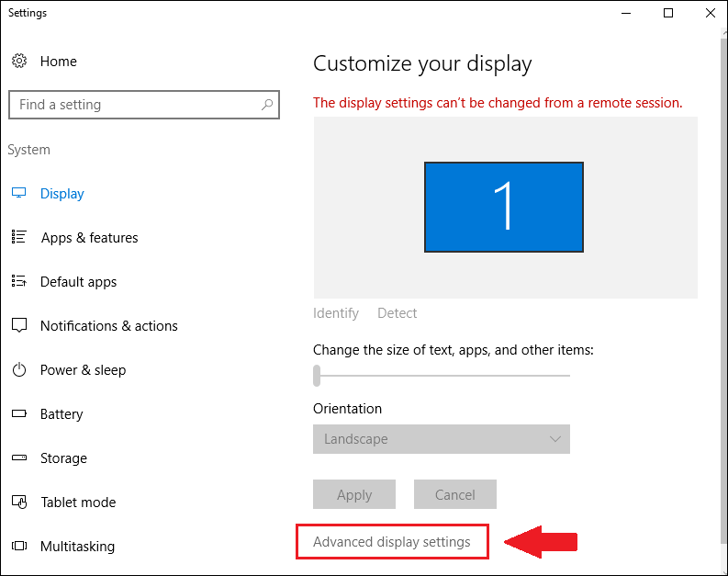Click the search magnifier icon
Viewport: 728px width, 576px height.
(x=267, y=105)
